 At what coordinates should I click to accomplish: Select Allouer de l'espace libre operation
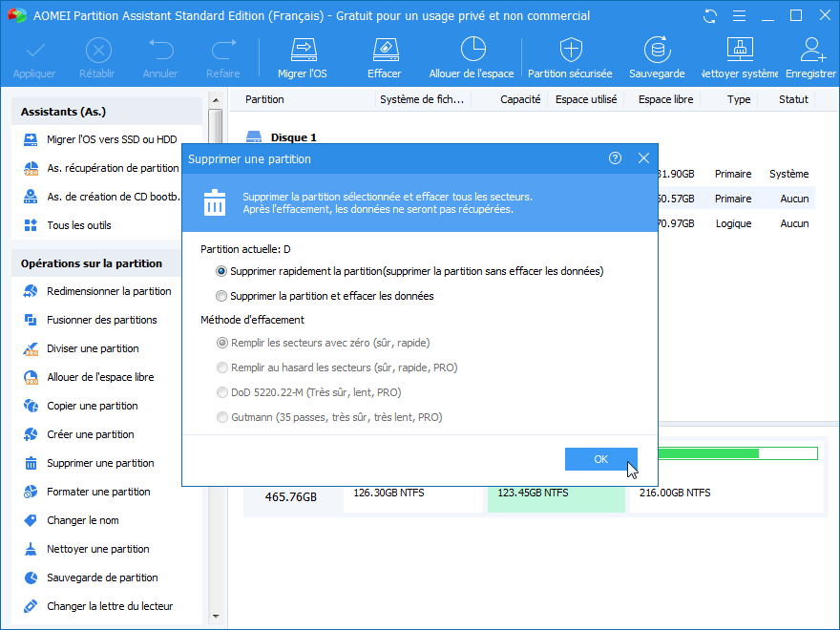point(90,377)
